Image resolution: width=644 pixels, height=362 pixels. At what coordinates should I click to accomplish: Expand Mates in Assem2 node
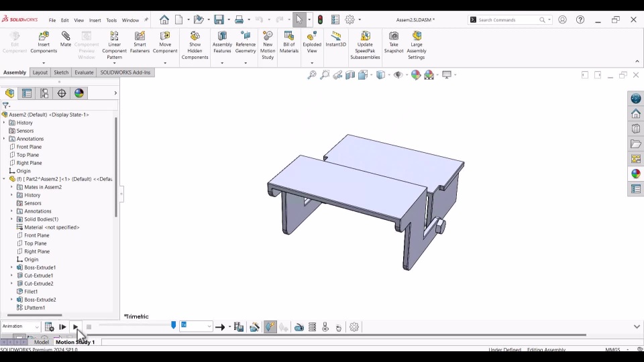click(x=11, y=187)
